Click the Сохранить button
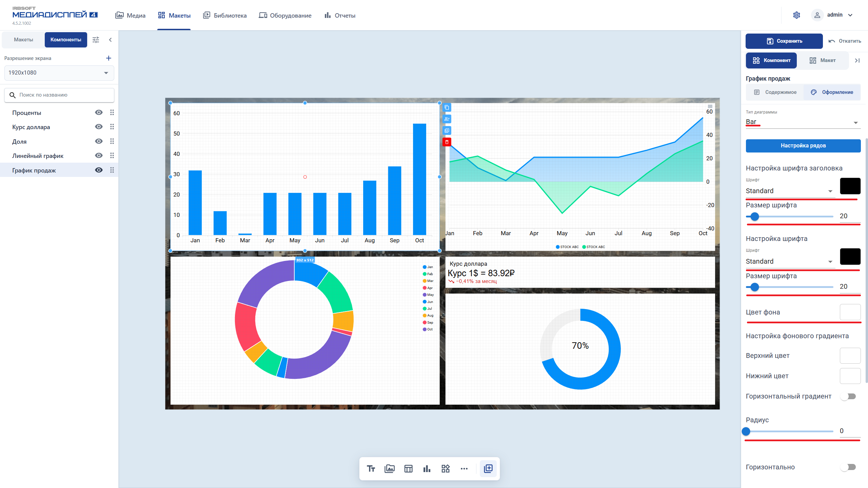The image size is (868, 488). point(784,41)
